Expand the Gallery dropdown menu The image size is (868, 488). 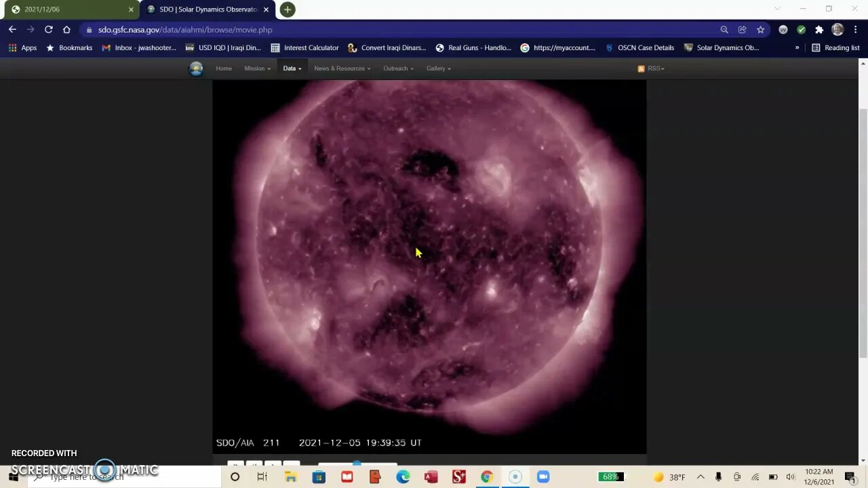pos(438,68)
